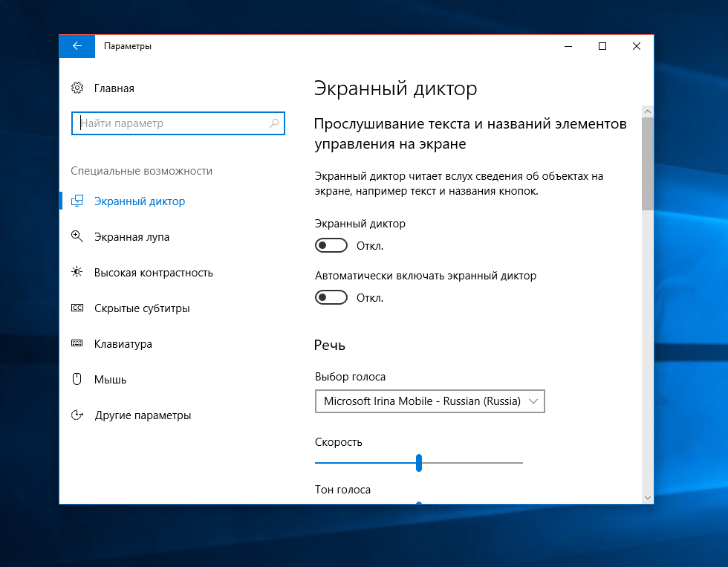Click the Мышь mouse icon
728x567 pixels.
click(77, 379)
